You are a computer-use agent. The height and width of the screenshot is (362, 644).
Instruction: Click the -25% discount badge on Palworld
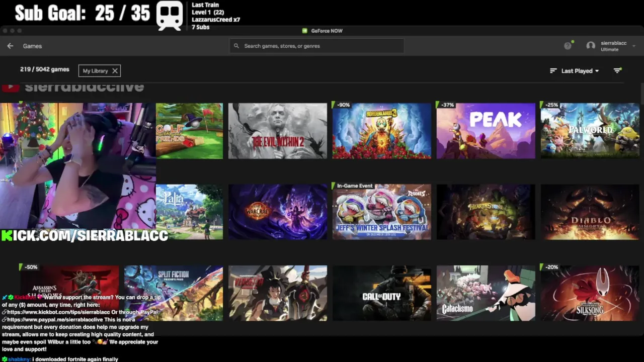(551, 105)
